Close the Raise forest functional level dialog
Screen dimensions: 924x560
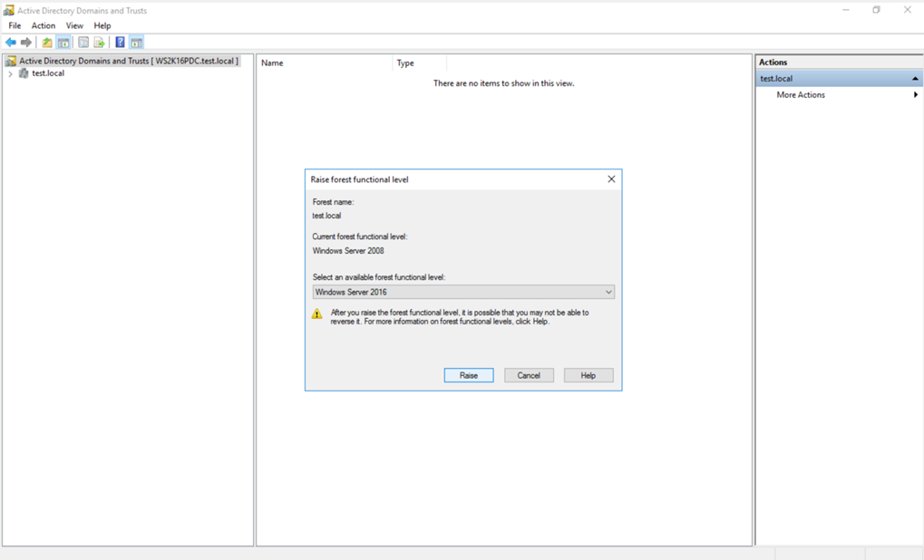611,179
